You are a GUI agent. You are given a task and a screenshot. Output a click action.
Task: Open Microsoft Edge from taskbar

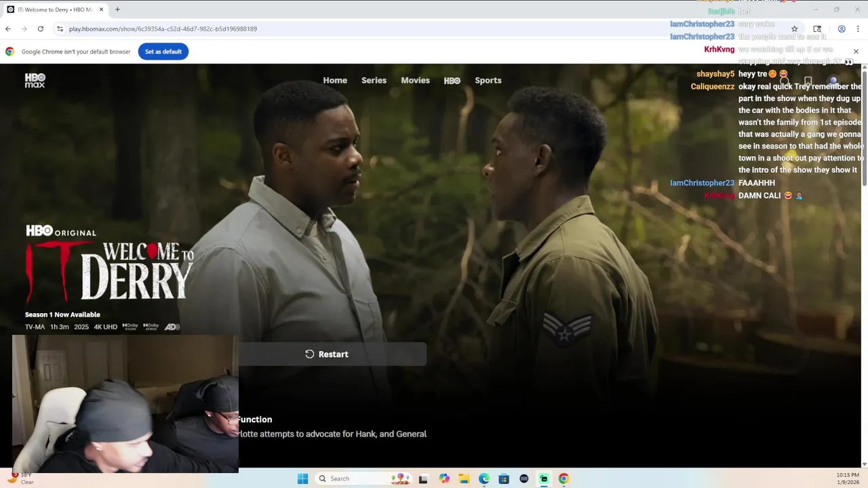click(484, 479)
